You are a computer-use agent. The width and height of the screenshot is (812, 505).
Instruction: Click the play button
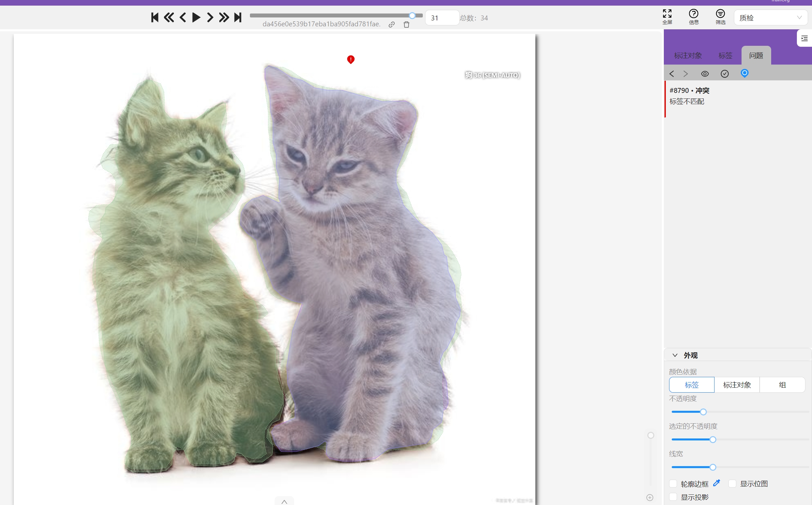pyautogui.click(x=196, y=17)
